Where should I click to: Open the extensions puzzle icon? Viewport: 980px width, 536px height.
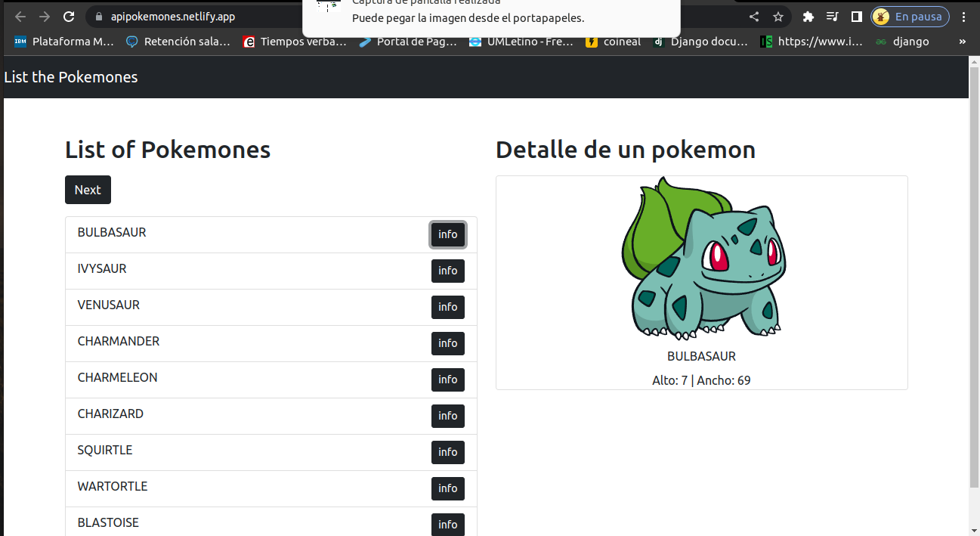[x=808, y=17]
